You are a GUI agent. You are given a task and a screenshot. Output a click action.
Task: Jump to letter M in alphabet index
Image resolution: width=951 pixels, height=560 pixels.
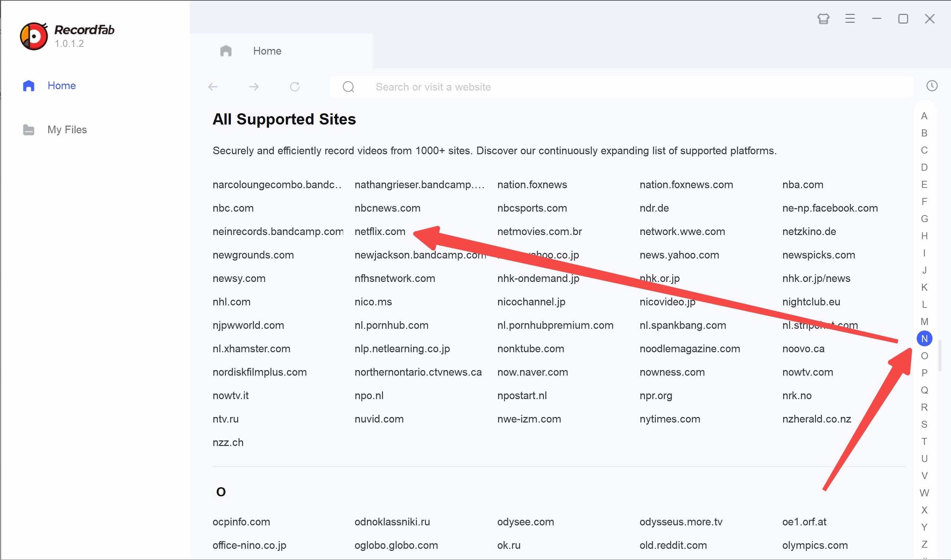click(924, 321)
